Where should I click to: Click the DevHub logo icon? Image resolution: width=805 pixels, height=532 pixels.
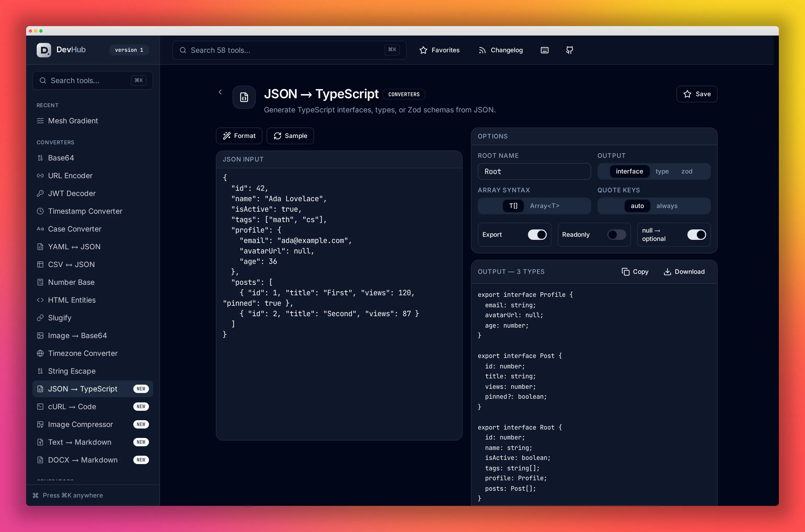pyautogui.click(x=44, y=50)
